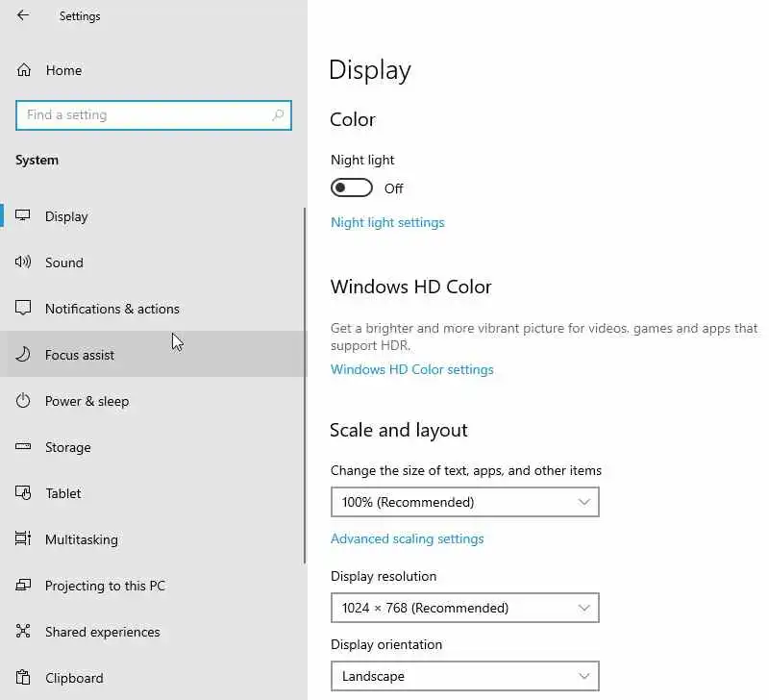Select Power & sleep category
The width and height of the screenshot is (769, 700).
[x=152, y=401]
